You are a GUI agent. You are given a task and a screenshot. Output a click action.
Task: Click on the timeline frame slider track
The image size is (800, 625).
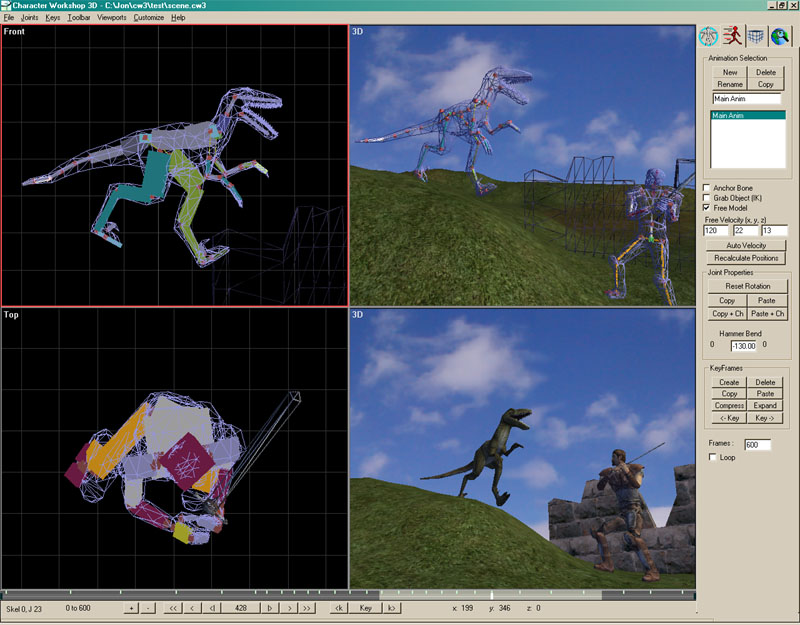348,595
